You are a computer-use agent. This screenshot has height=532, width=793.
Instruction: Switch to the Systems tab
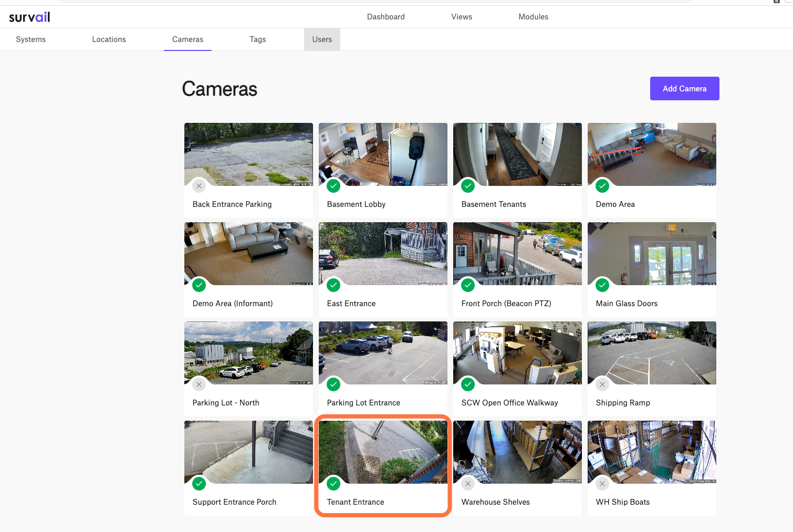tap(31, 39)
